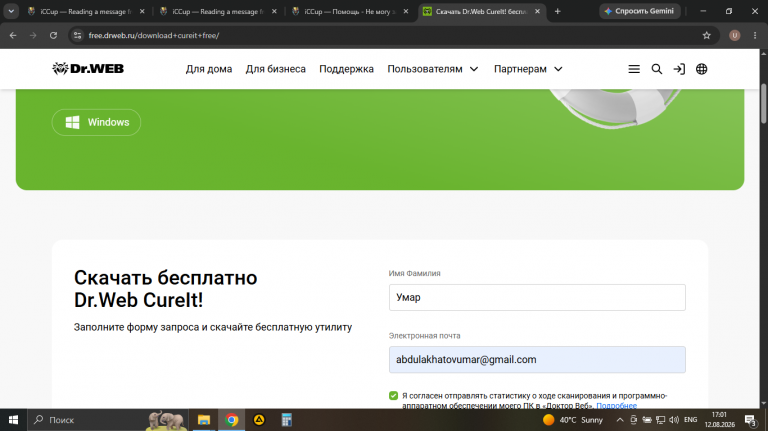Viewport: 768px width, 431px height.
Task: Uncheck the statistics consent checkbox
Action: pos(393,395)
